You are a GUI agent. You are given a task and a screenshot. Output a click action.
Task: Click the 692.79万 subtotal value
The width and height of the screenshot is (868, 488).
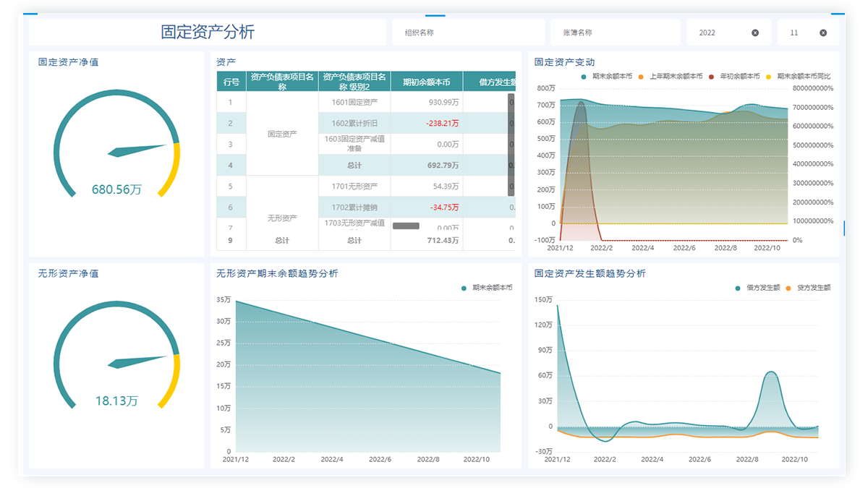pyautogui.click(x=443, y=166)
